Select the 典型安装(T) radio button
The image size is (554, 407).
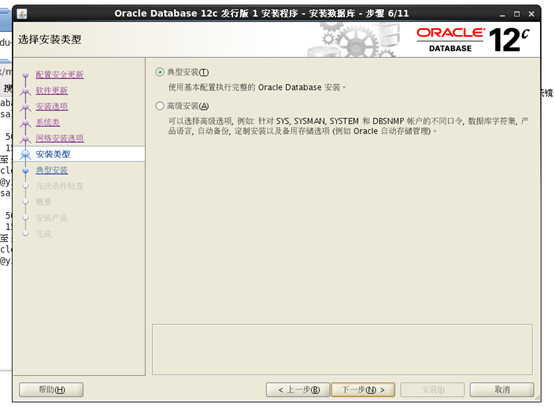coord(160,72)
